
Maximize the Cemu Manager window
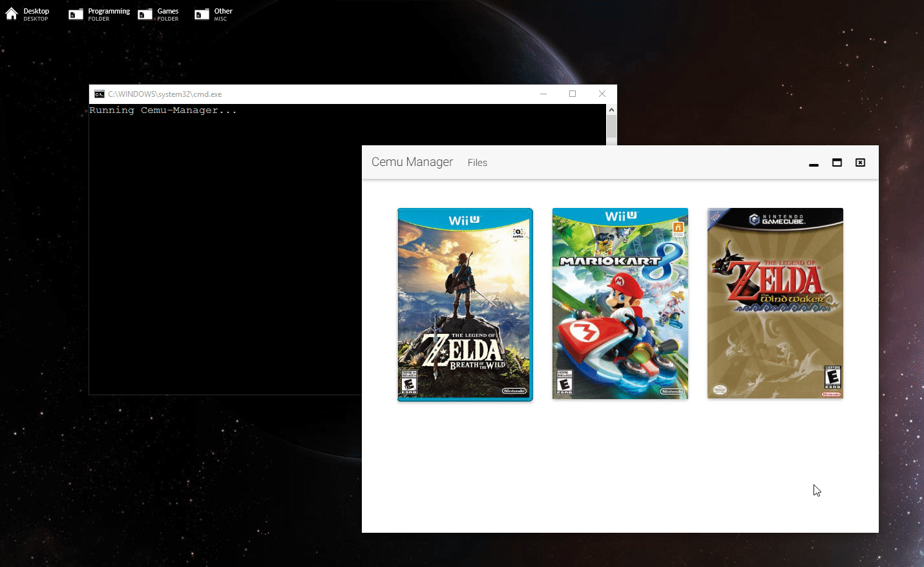[837, 163]
